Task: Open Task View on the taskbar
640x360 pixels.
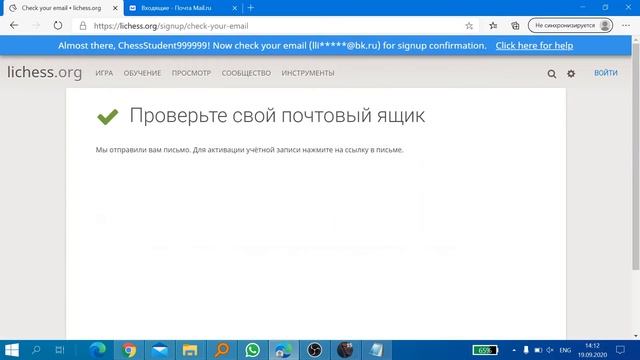Action: click(x=60, y=350)
